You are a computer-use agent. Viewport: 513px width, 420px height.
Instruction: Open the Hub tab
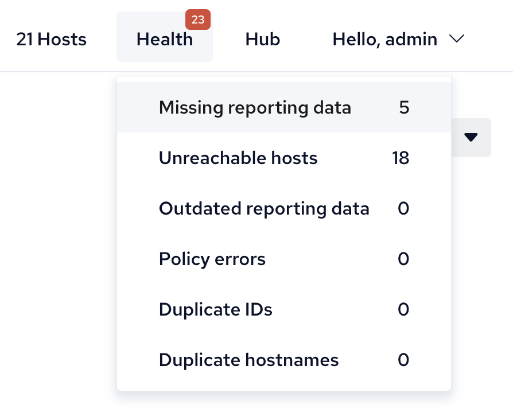pyautogui.click(x=262, y=40)
